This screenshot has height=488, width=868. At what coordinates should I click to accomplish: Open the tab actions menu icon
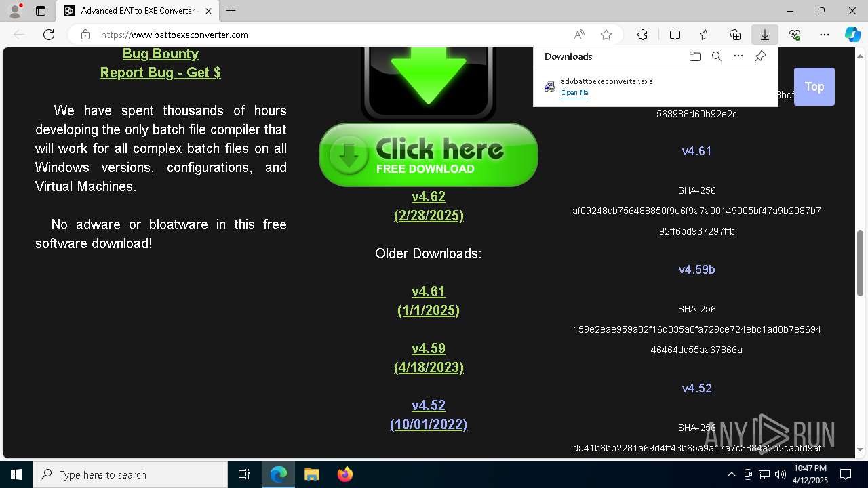tap(41, 11)
